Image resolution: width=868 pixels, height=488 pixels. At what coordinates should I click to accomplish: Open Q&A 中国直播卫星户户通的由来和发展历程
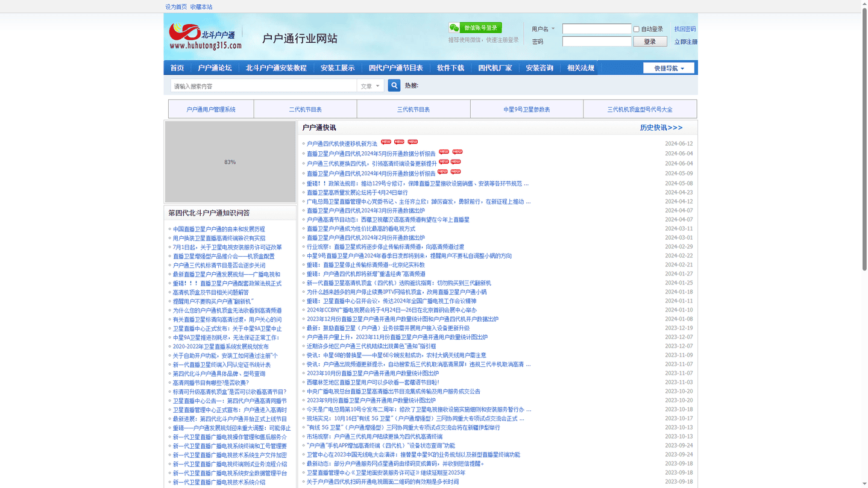click(219, 229)
